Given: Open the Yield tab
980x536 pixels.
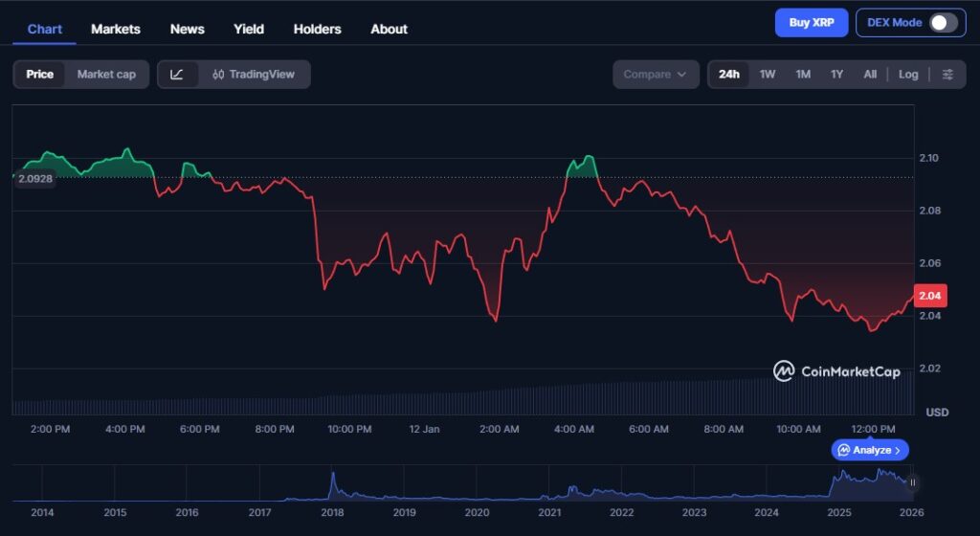Looking at the screenshot, I should coord(249,29).
